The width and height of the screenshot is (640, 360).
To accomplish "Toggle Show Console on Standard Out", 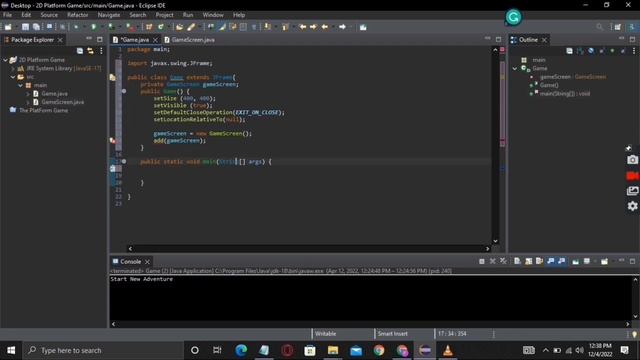I will (551, 261).
